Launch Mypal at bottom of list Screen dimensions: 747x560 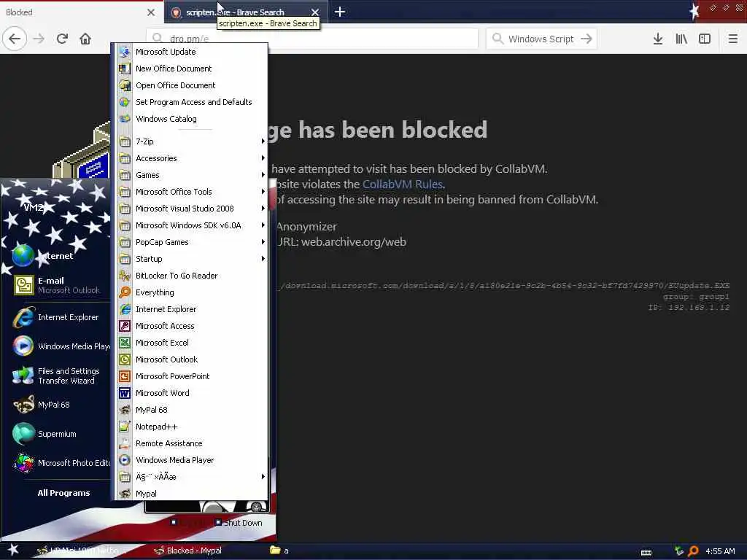(x=193, y=494)
